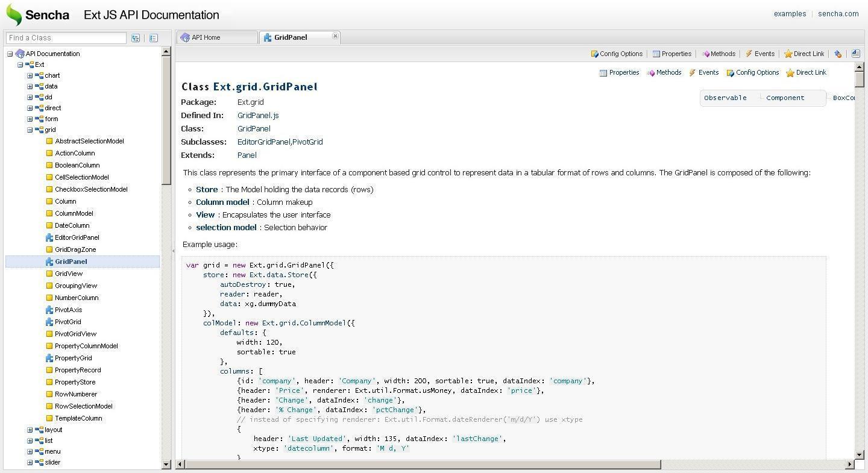Select ActionColumn in class tree
This screenshot has width=868, height=473.
coord(75,153)
